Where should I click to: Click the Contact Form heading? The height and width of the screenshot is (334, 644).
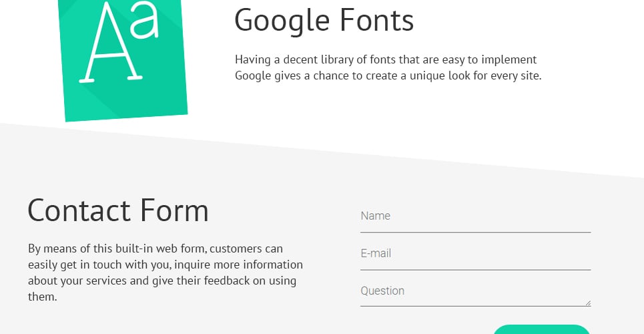click(x=118, y=210)
